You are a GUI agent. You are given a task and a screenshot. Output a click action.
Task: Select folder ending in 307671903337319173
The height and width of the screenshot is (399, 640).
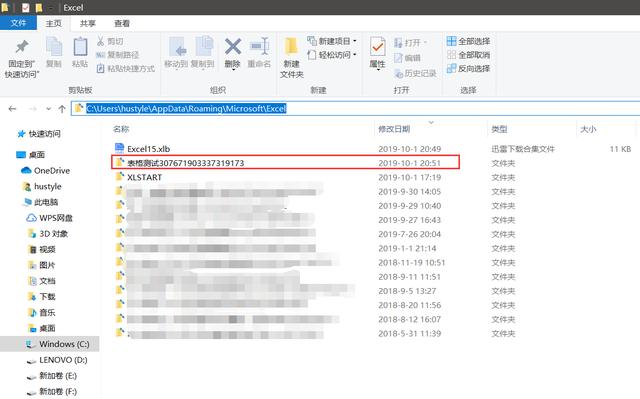point(186,163)
